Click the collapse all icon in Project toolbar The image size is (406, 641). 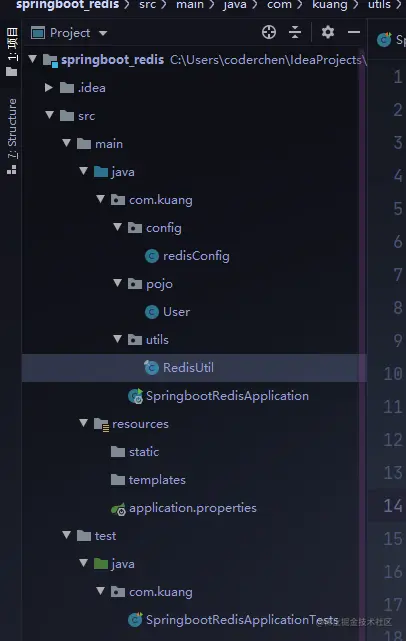pyautogui.click(x=295, y=32)
